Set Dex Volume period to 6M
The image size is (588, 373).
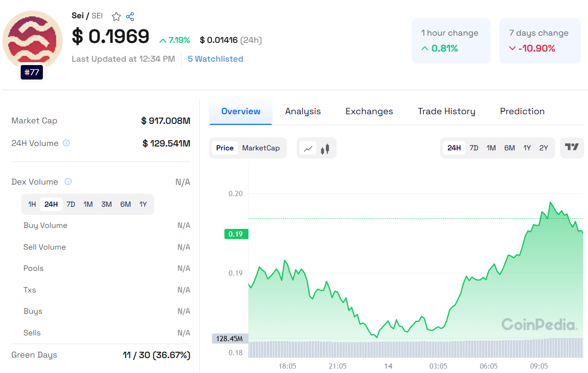point(126,204)
